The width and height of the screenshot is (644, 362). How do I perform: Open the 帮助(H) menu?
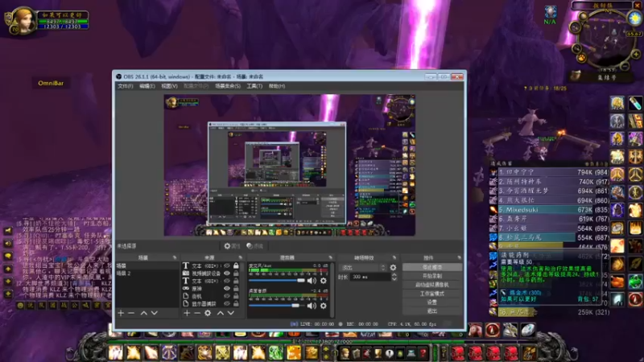click(277, 86)
